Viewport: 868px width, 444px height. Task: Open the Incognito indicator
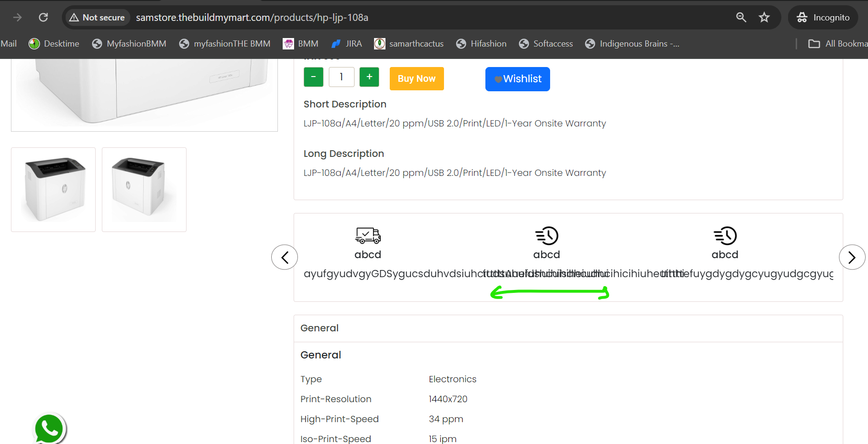coord(823,18)
